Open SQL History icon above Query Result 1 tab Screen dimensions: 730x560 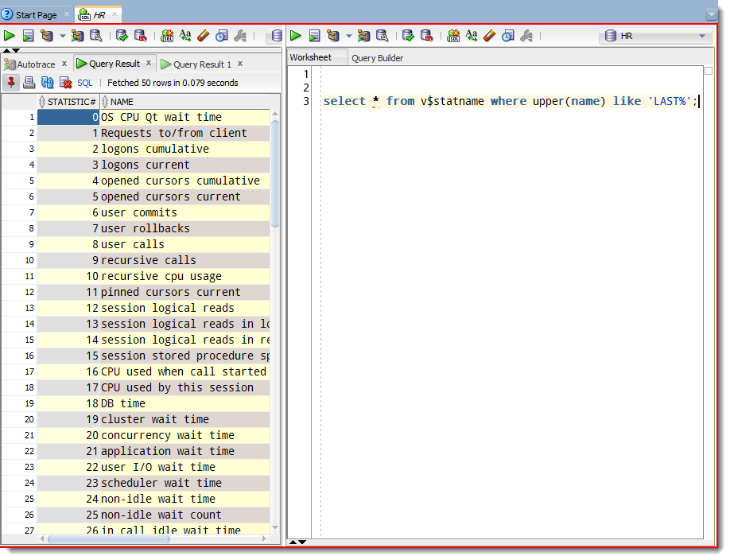(x=222, y=36)
